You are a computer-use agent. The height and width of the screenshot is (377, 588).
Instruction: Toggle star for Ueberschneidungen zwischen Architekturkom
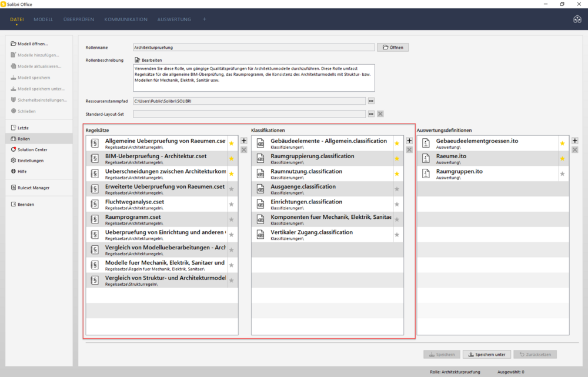[231, 174]
